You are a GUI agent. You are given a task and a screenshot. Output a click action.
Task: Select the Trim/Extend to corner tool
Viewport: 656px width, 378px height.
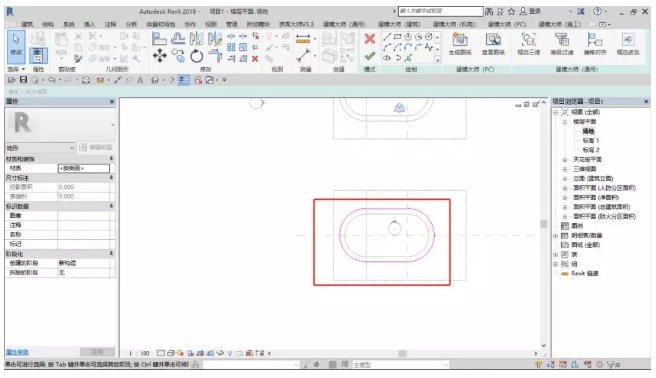pos(215,56)
